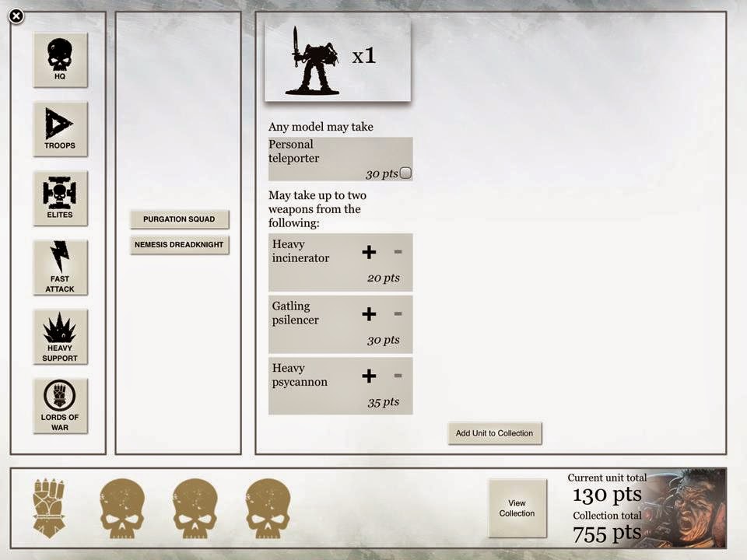Add a Gatling psilencer with plus
747x560 pixels.
tap(369, 313)
